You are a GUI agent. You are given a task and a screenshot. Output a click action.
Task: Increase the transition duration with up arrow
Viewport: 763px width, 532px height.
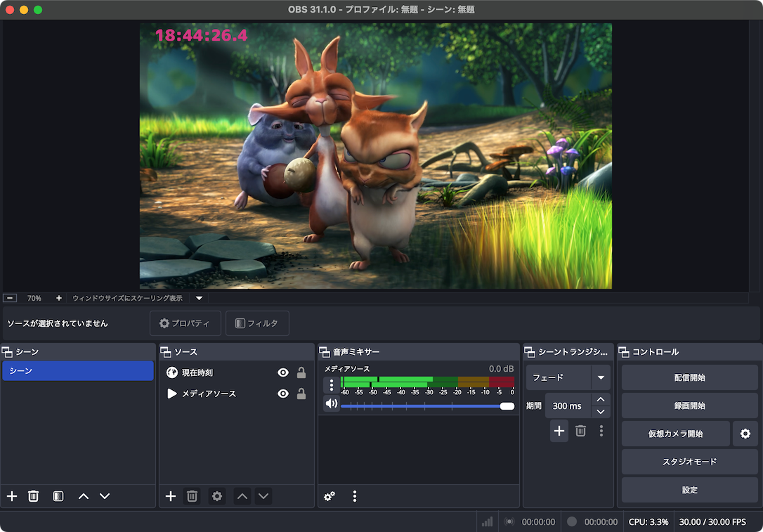click(x=601, y=399)
